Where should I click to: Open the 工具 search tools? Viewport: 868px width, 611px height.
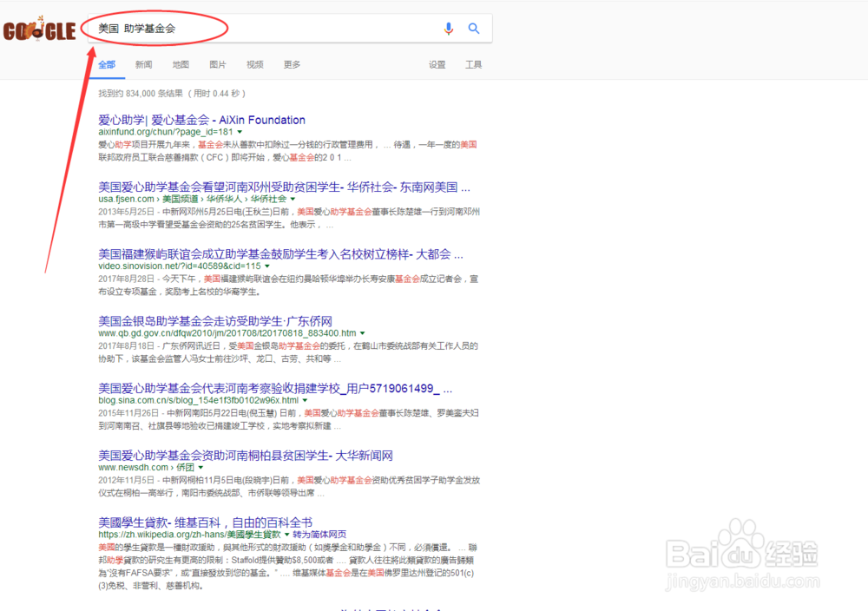click(x=473, y=65)
